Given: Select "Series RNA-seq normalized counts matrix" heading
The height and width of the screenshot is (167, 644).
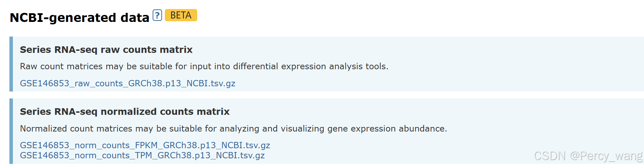Looking at the screenshot, I should pos(124,112).
